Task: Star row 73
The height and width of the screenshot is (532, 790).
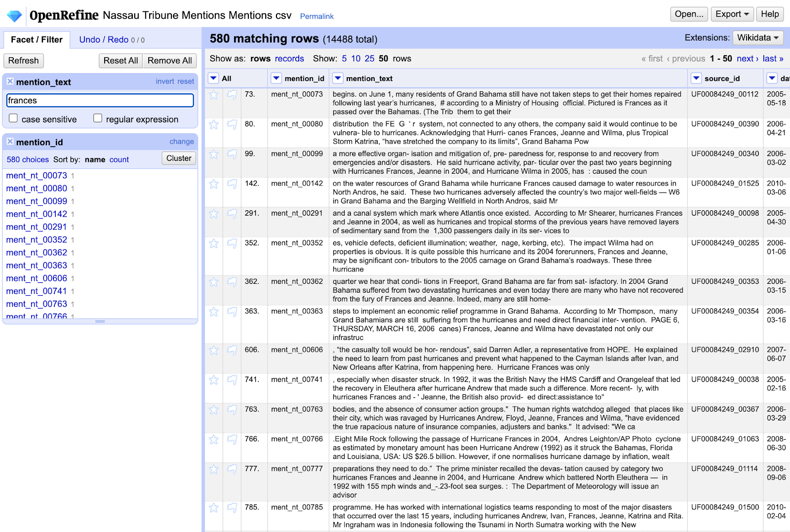Action: pos(214,95)
